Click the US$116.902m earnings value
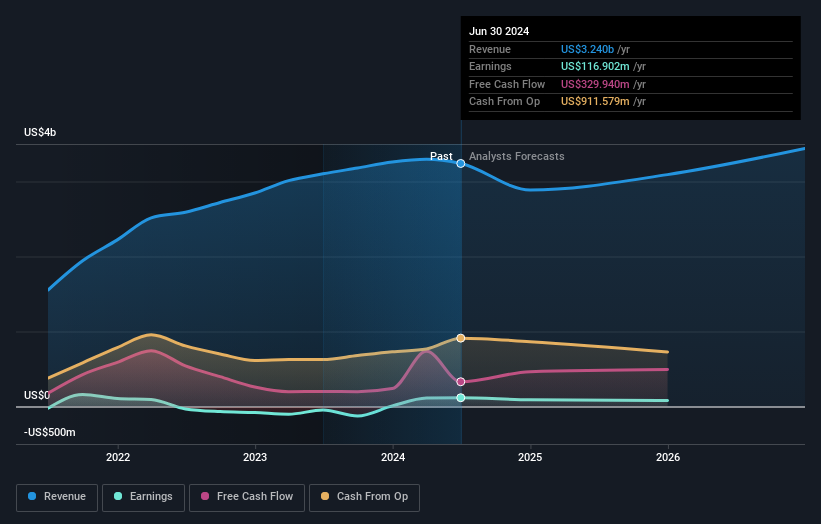Screen dimensions: 821x524 595,66
